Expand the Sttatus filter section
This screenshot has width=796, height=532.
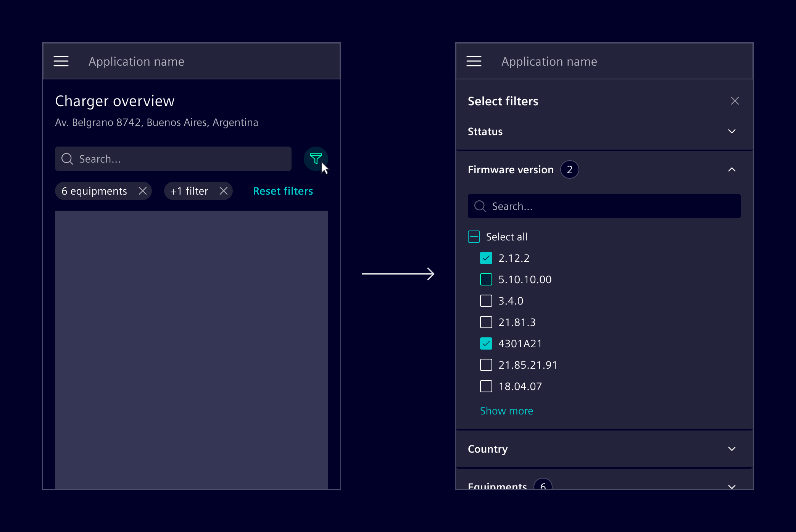click(x=732, y=131)
